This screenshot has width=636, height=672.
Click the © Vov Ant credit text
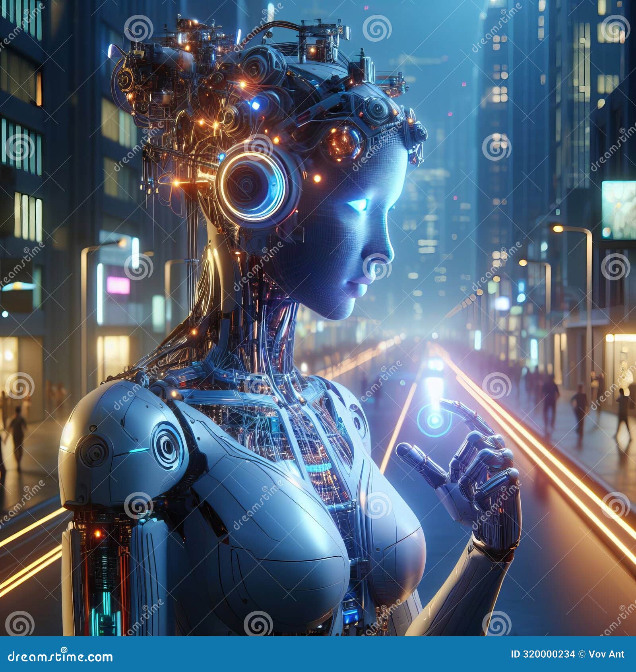click(600, 654)
